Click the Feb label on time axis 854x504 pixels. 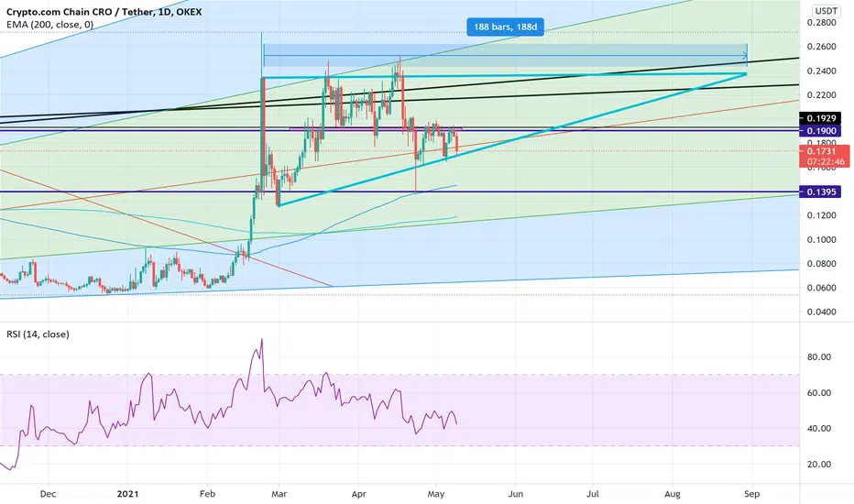[207, 494]
